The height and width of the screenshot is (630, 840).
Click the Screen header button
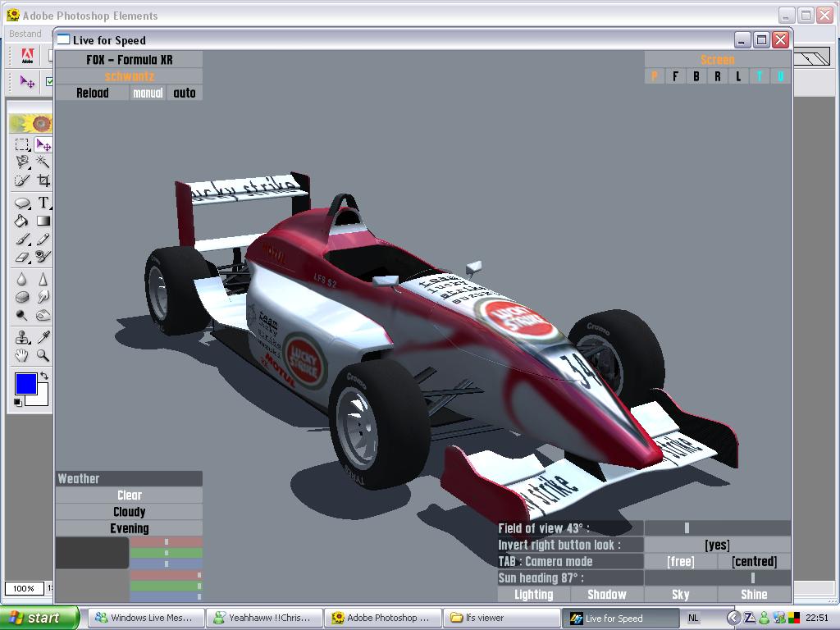717,59
